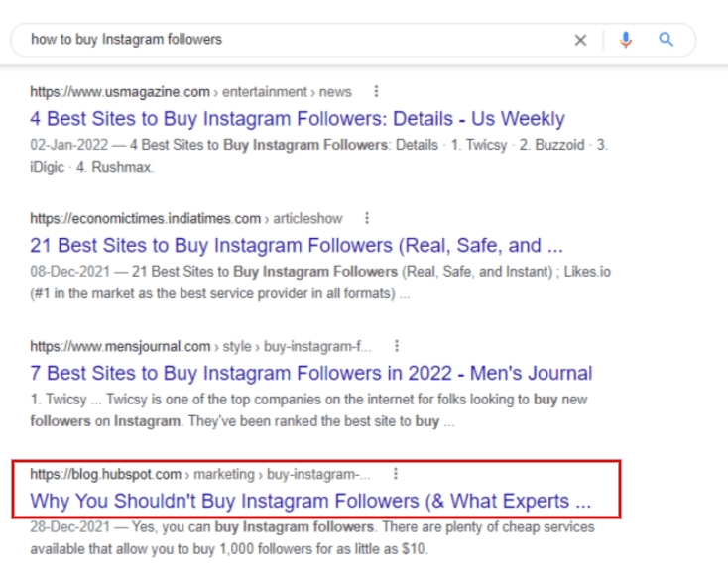Open 'Why You Shouldn't Buy Instagram Followers' result

(x=310, y=501)
